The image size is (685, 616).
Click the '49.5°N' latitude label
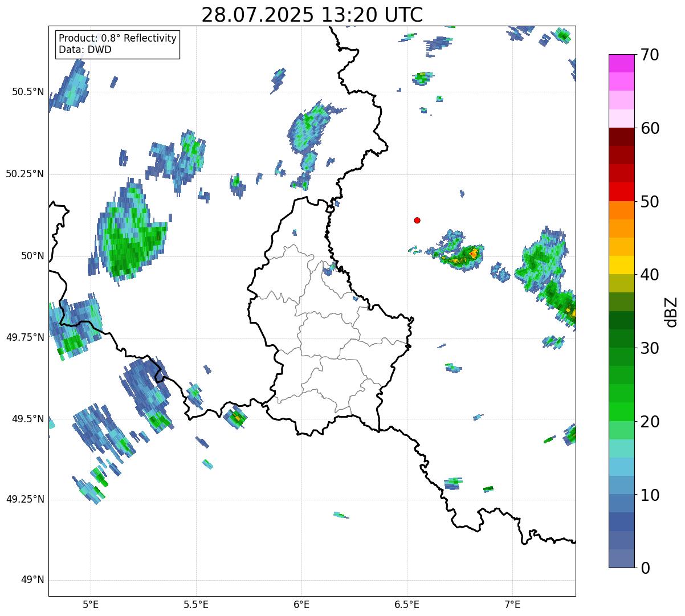point(28,419)
